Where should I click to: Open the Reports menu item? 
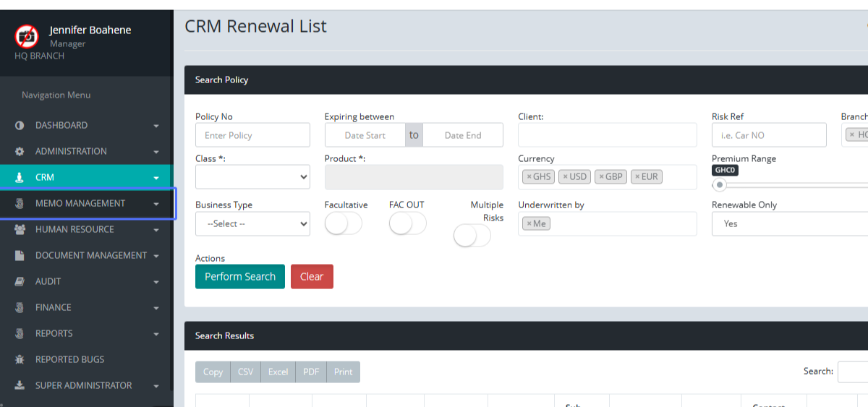tap(54, 334)
